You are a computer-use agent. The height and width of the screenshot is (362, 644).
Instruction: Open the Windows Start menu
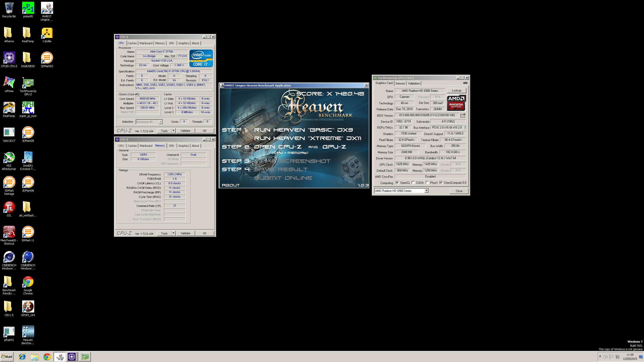7,357
